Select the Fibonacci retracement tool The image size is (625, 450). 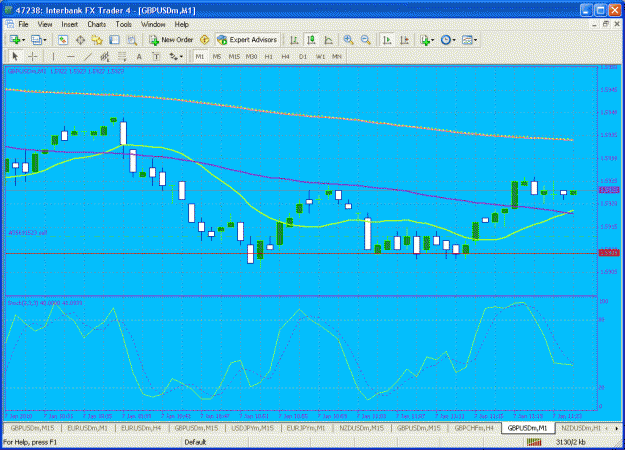coord(122,57)
